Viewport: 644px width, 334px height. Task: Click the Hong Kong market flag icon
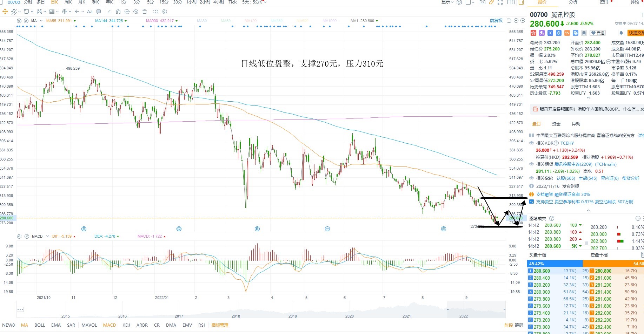click(x=533, y=33)
